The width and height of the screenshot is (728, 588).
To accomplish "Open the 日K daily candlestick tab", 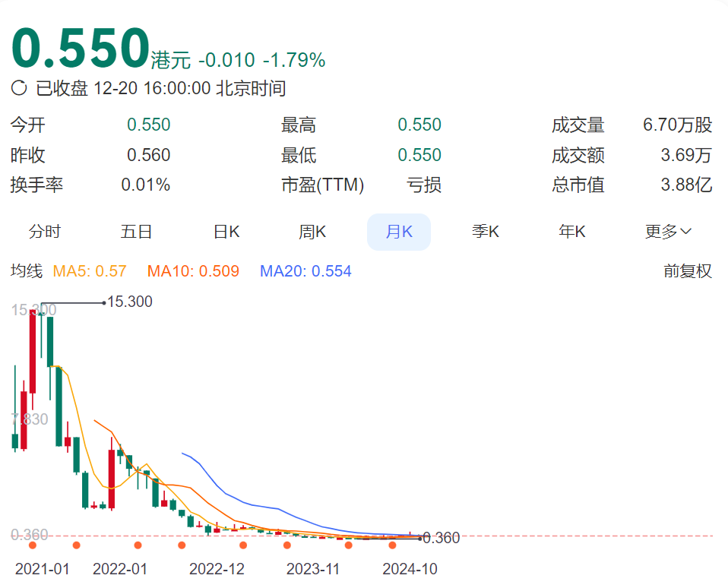I will coord(226,232).
